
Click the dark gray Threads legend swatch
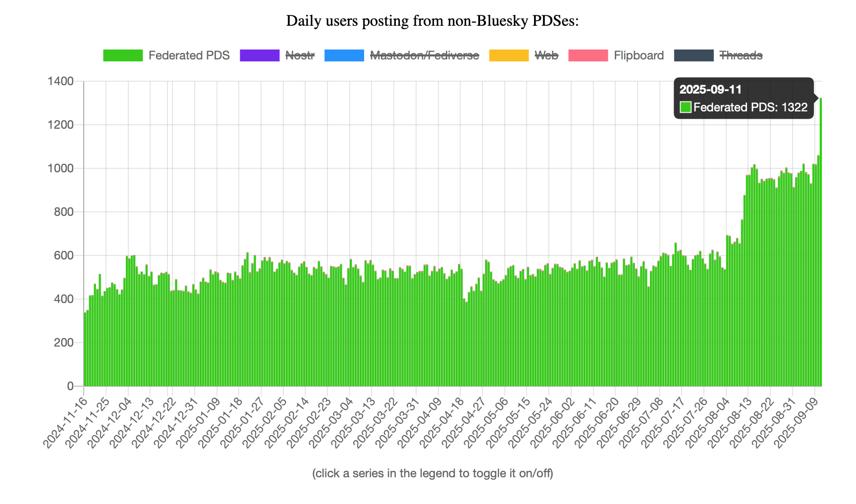click(694, 55)
